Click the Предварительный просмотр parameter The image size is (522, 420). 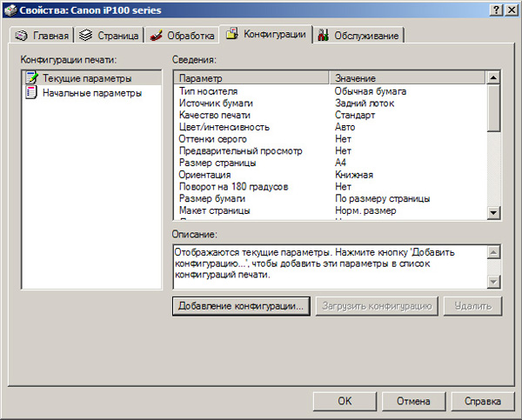tap(240, 151)
